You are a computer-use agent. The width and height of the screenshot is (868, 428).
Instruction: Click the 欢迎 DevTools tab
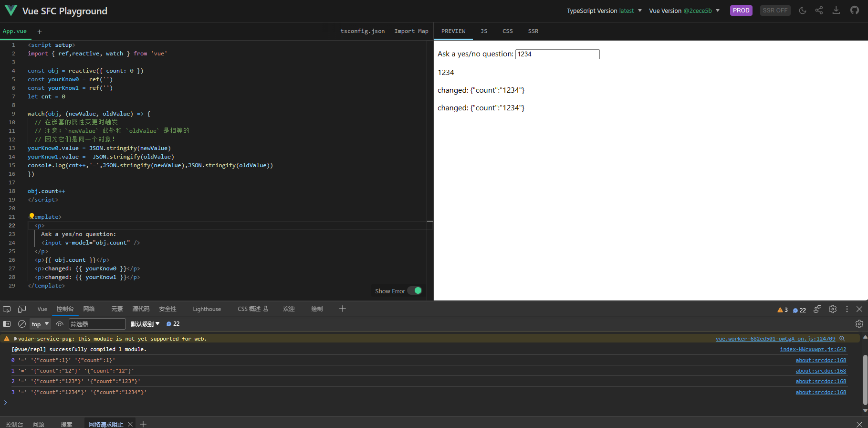click(289, 309)
